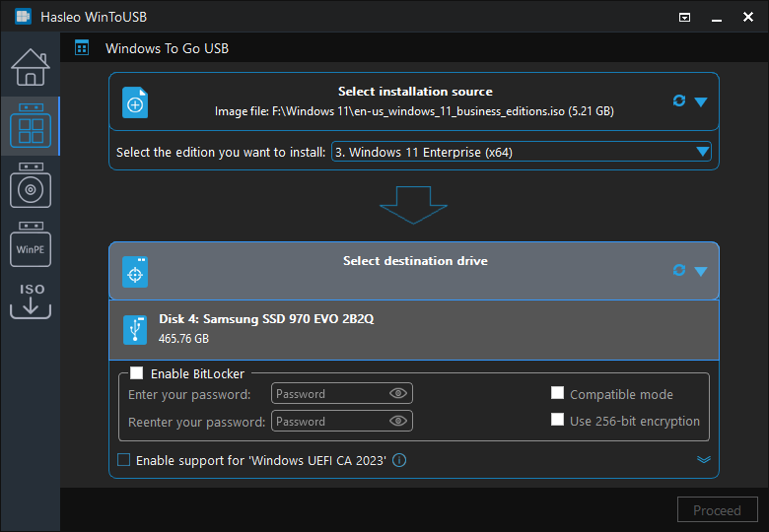The height and width of the screenshot is (532, 769).
Task: Click the Proceed button
Action: pyautogui.click(x=717, y=510)
